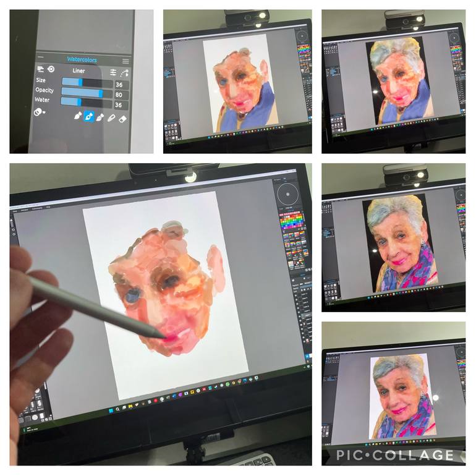Image resolution: width=476 pixels, height=476 pixels.
Task: Adjust the Size slider bar
Action: tap(87, 83)
